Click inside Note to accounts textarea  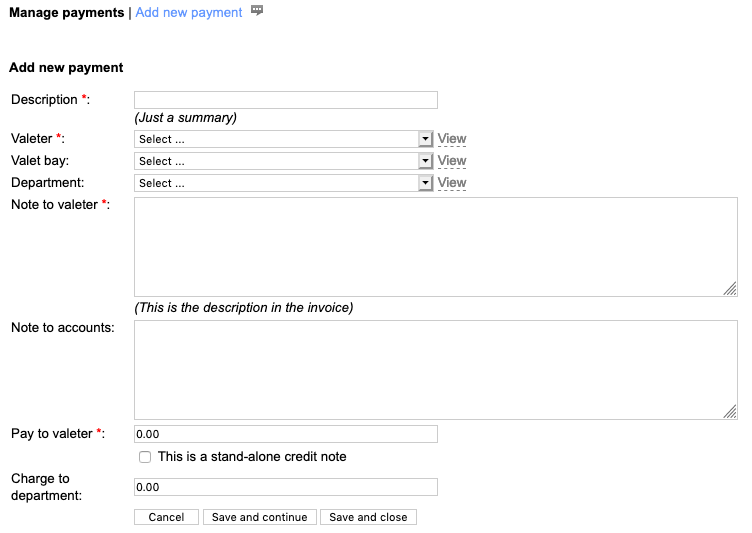coord(435,369)
